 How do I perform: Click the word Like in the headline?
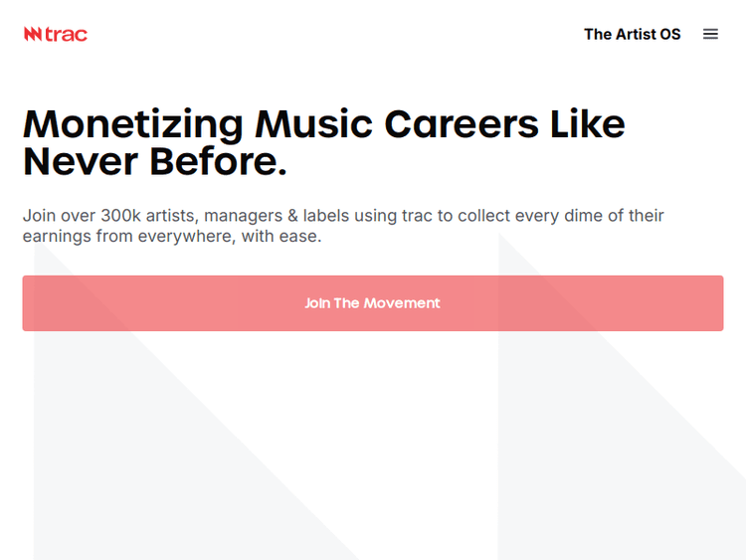point(587,124)
